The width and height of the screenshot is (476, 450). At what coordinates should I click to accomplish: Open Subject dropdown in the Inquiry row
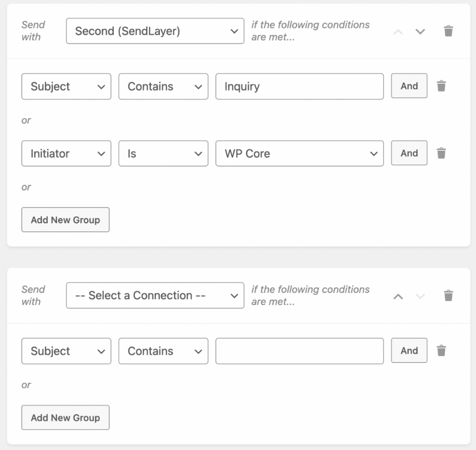66,87
